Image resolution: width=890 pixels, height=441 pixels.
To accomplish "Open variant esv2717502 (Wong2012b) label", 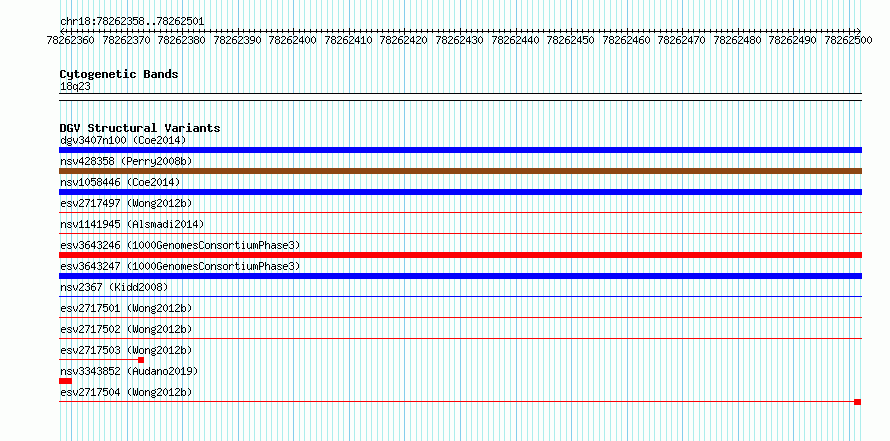I will click(126, 329).
